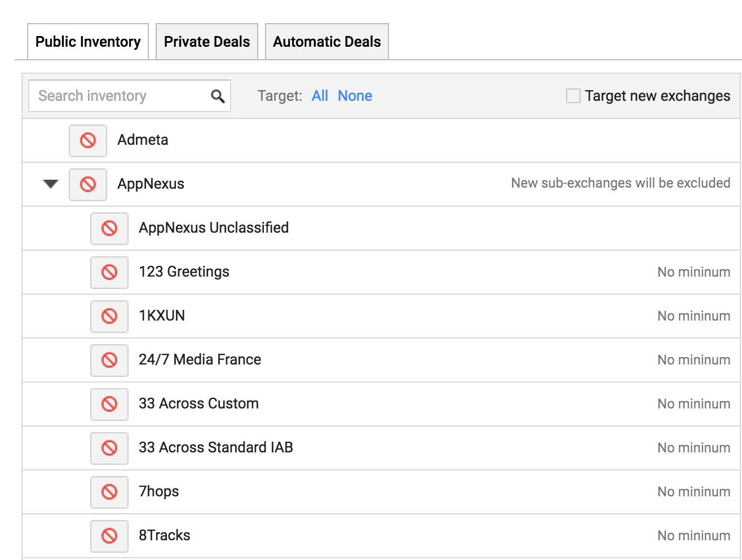Click the 1KXUN label

pyautogui.click(x=162, y=315)
